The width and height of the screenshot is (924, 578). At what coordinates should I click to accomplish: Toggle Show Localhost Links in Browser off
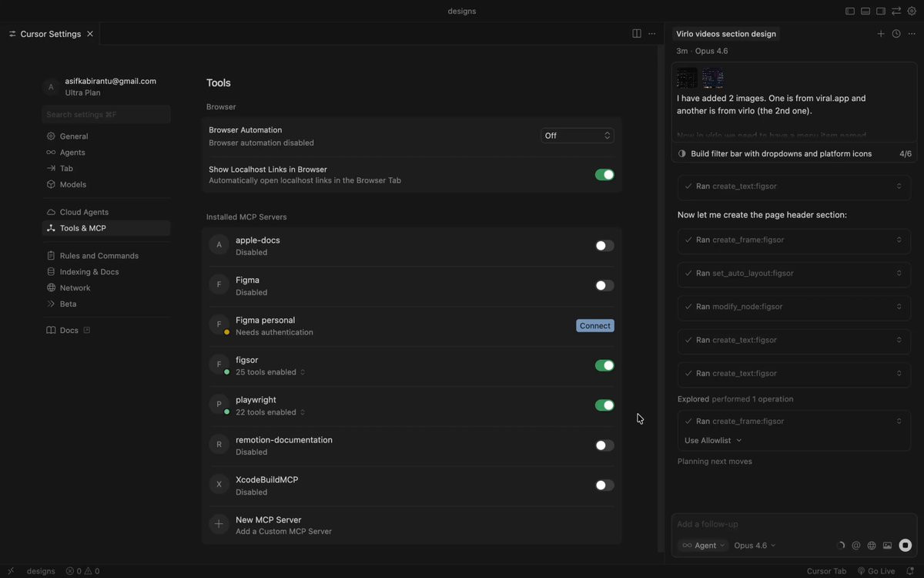[x=604, y=175]
